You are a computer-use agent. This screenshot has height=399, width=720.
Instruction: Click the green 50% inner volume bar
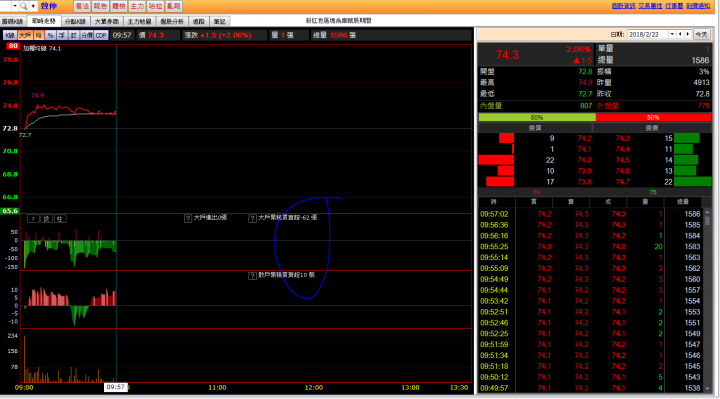coord(537,118)
